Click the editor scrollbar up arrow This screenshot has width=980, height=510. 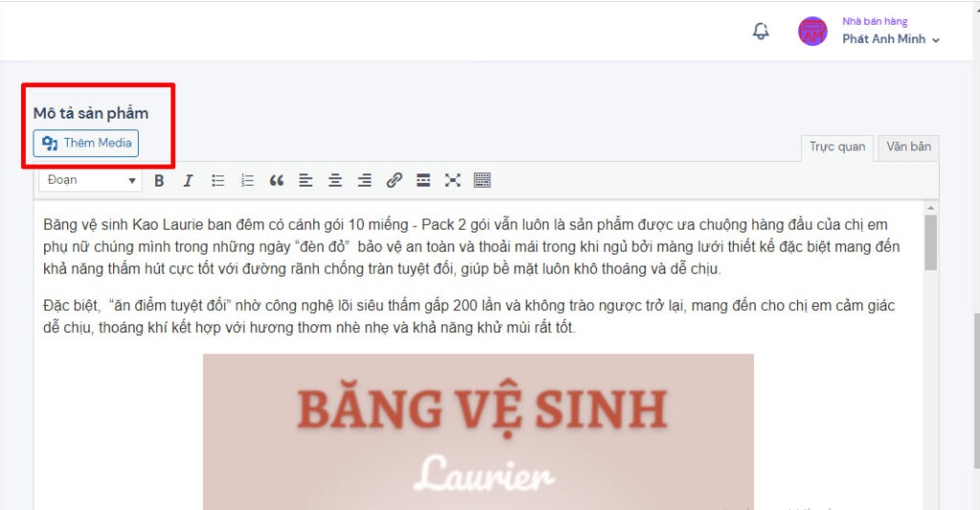pyautogui.click(x=930, y=208)
